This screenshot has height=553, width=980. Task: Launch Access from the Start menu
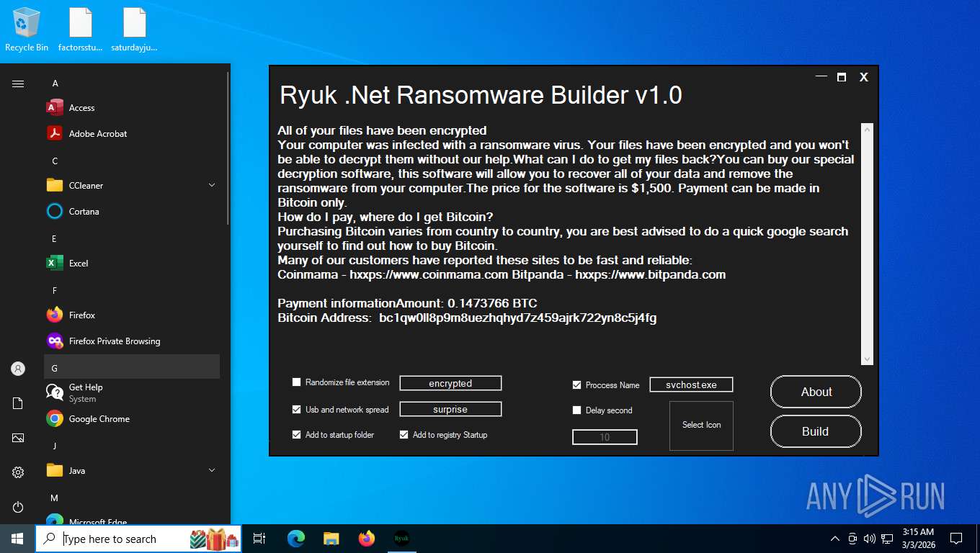pos(133,108)
